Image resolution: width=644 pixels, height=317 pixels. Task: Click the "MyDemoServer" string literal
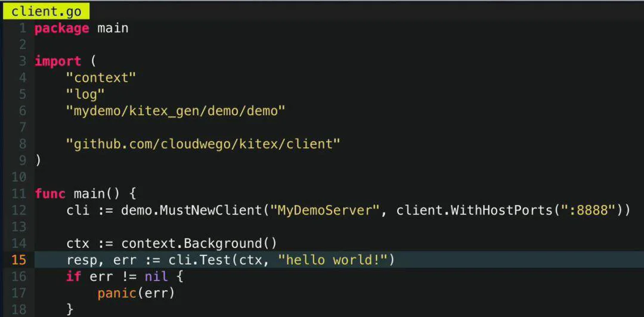point(324,210)
